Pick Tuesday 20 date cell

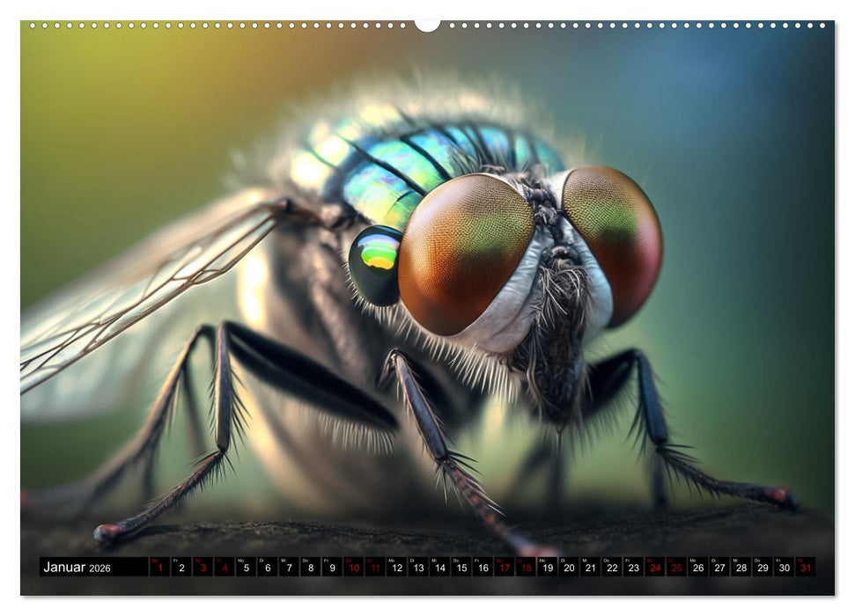click(569, 568)
